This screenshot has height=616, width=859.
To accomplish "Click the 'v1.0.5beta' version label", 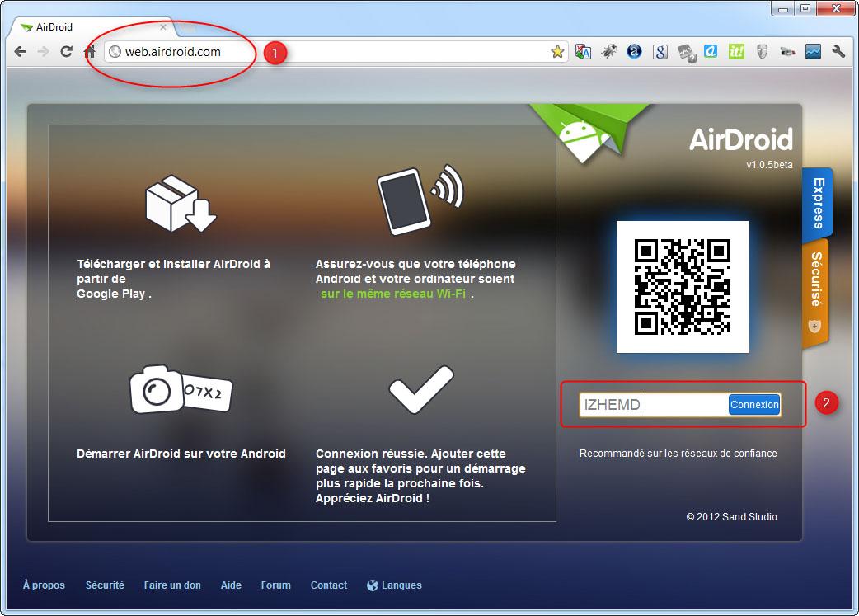I will [x=769, y=164].
